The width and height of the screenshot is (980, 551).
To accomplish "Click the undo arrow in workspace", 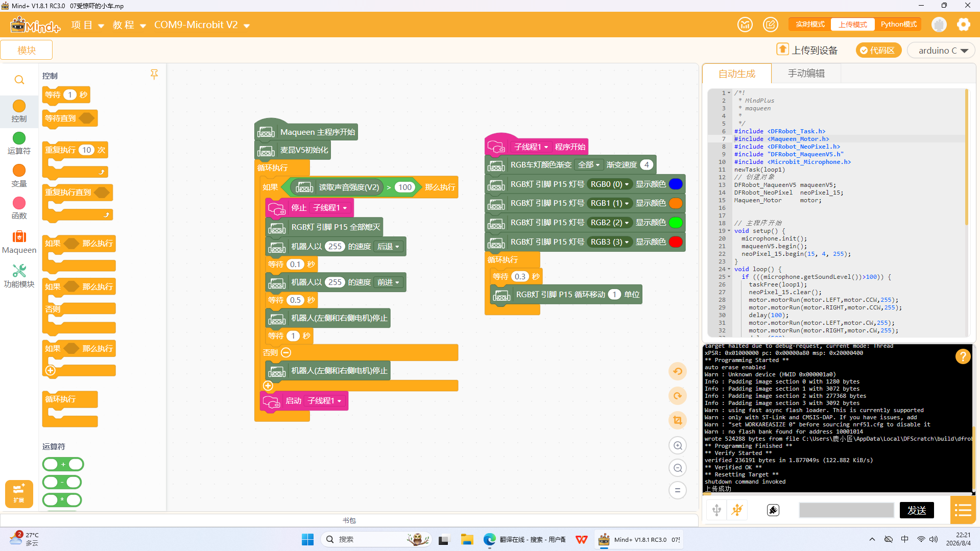I will pyautogui.click(x=678, y=371).
